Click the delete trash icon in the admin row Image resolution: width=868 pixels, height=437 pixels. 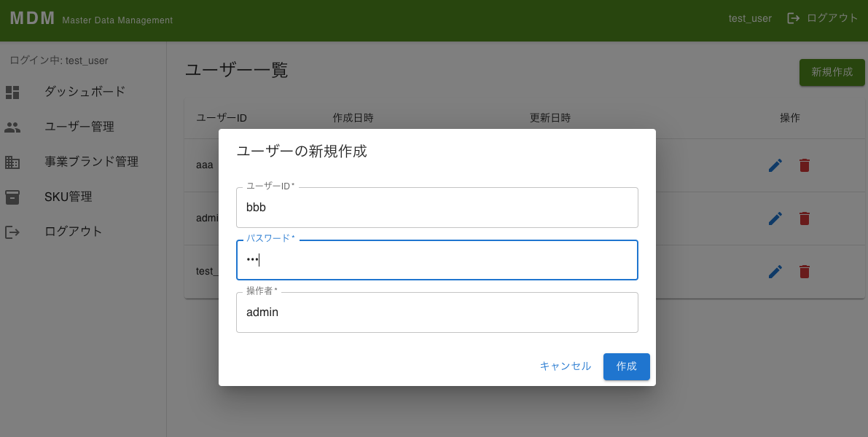tap(805, 219)
